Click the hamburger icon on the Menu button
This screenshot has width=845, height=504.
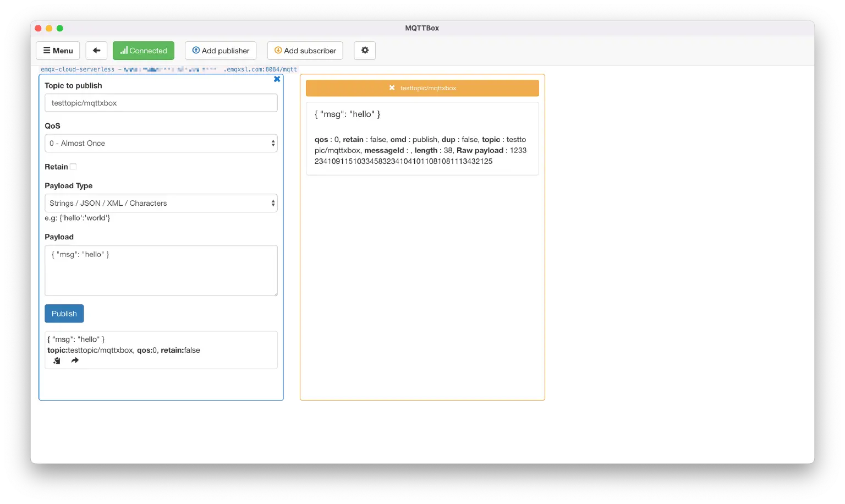tap(46, 50)
